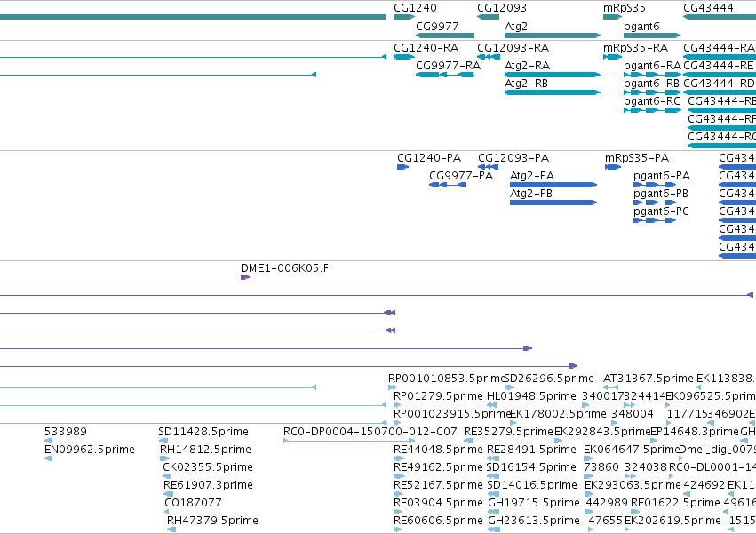Select RP001010853.5prime EST
The width and height of the screenshot is (756, 534).
click(393, 387)
